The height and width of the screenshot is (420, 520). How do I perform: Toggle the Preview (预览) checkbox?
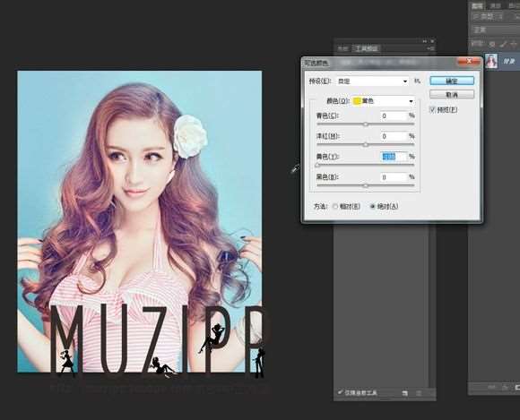(432, 109)
